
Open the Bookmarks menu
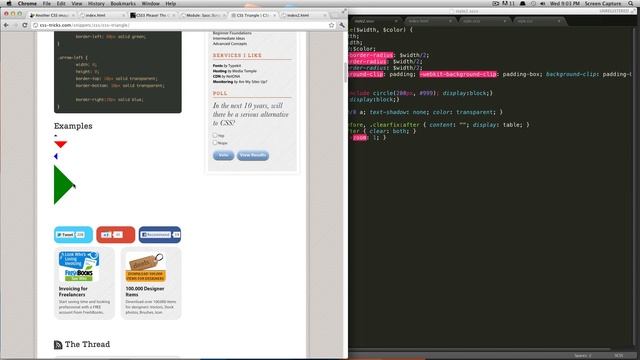click(123, 3)
